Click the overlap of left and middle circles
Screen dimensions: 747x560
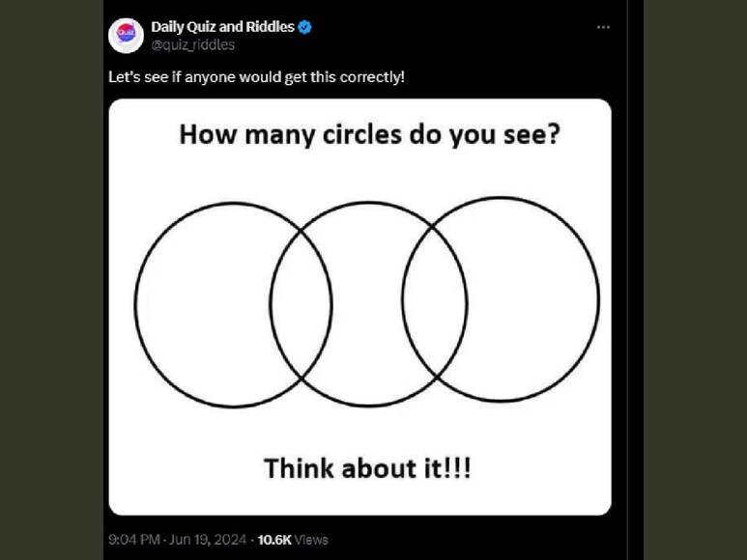pyautogui.click(x=301, y=304)
